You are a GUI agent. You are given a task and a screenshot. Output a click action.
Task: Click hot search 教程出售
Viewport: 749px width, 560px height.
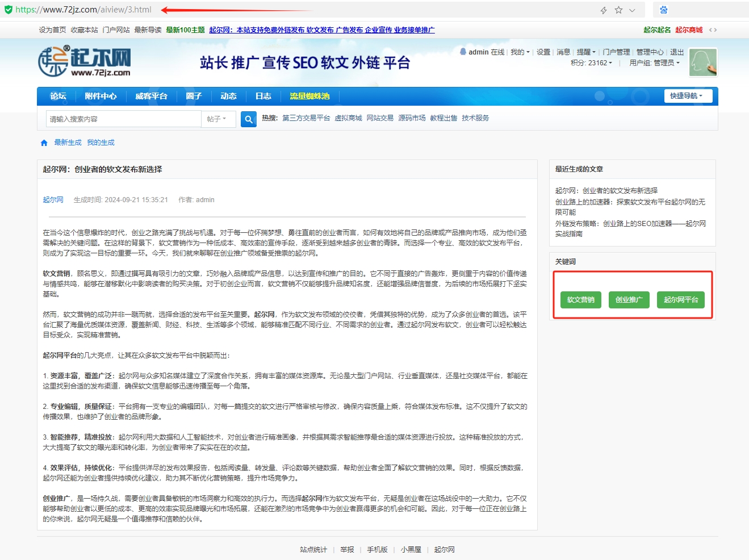click(443, 118)
